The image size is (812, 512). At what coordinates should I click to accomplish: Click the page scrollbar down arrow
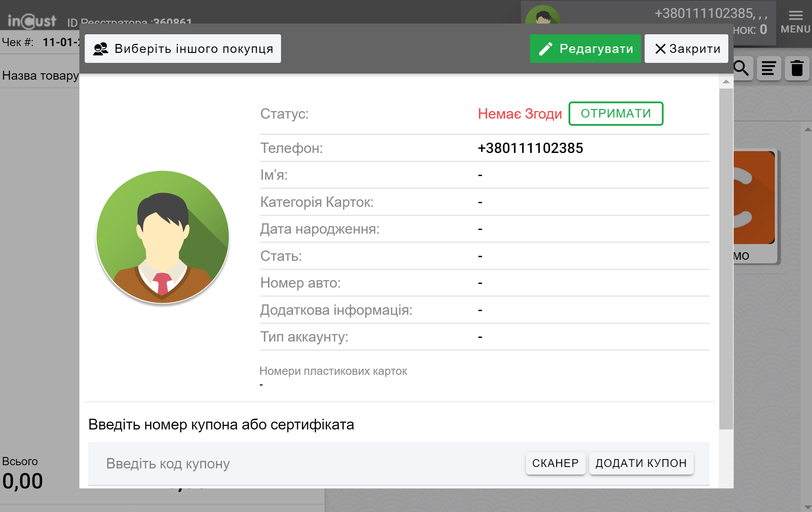808,507
